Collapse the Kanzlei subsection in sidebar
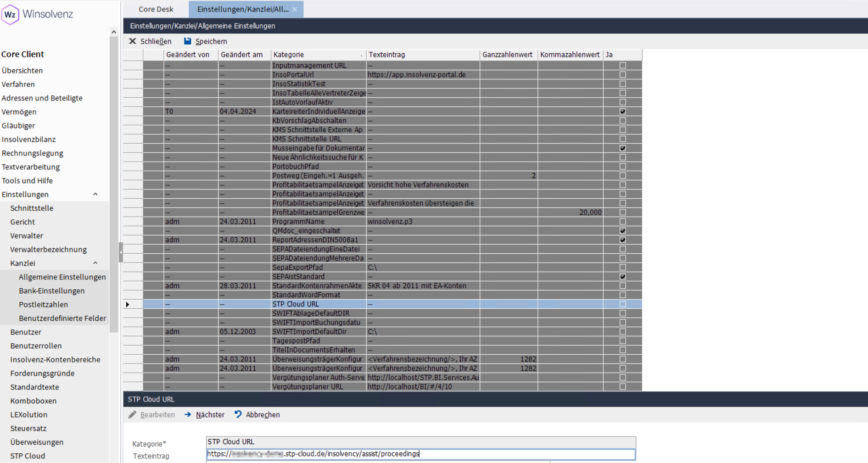The width and height of the screenshot is (868, 463). (95, 263)
